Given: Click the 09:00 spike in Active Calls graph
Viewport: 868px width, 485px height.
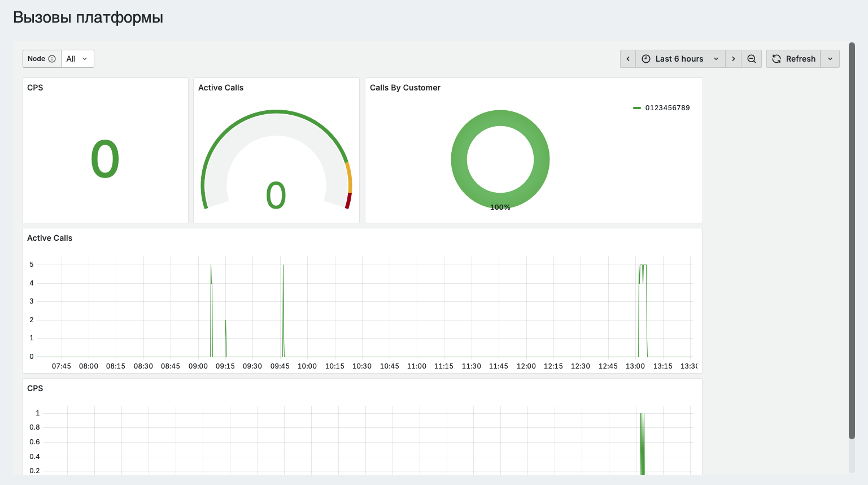Looking at the screenshot, I should (211, 311).
